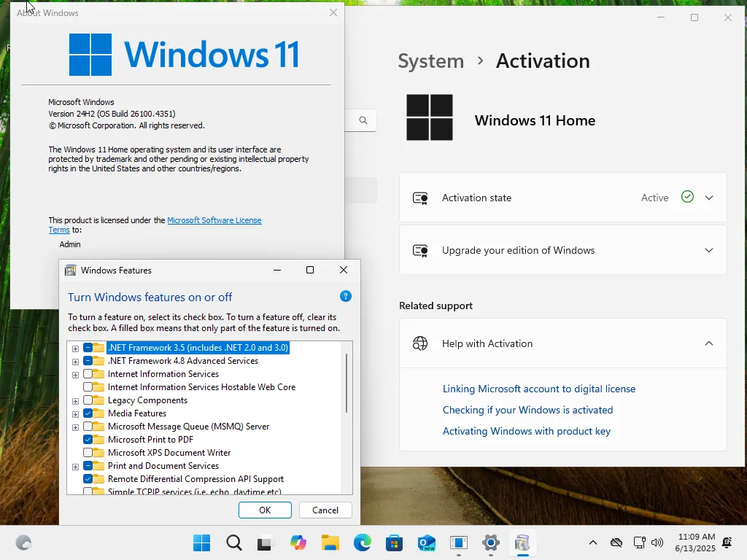Select the Legacy Components row label

(147, 400)
